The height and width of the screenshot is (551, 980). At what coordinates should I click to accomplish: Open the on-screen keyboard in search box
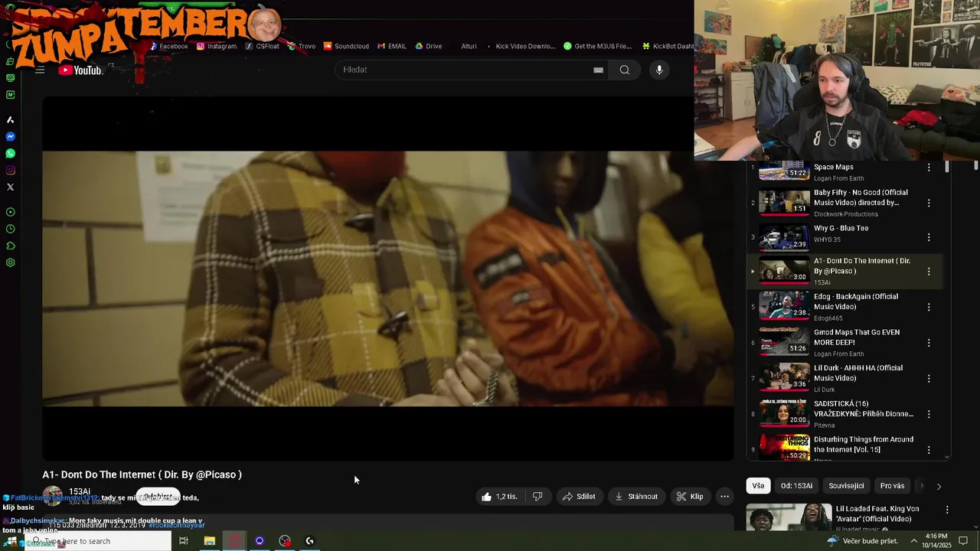[598, 70]
